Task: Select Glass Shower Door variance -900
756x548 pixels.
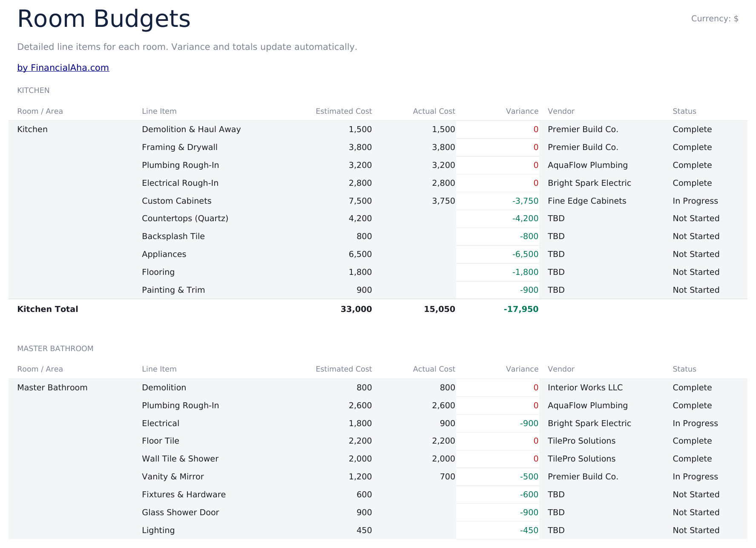Action: pyautogui.click(x=529, y=513)
